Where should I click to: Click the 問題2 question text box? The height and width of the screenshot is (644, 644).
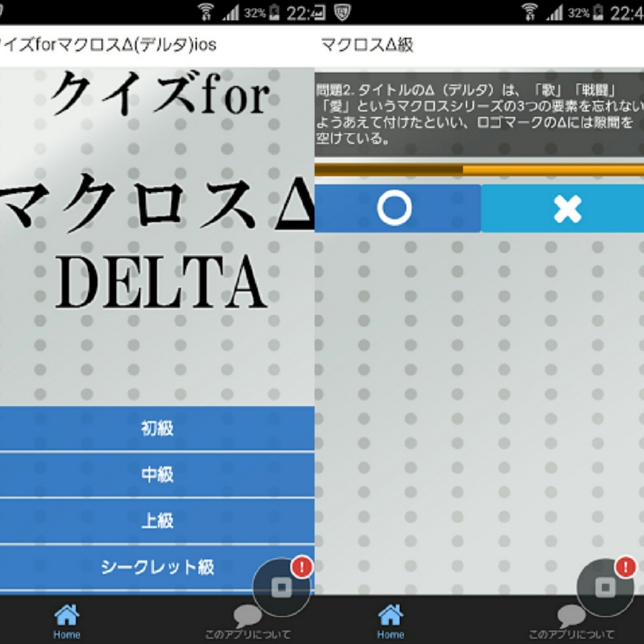pos(479,114)
